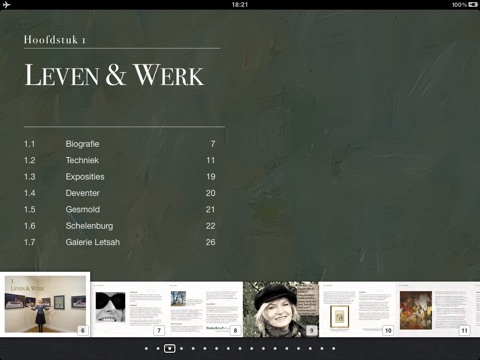This screenshot has width=480, height=360.
Task: Open section 1.7 Galerie Letsah
Action: pyautogui.click(x=119, y=242)
